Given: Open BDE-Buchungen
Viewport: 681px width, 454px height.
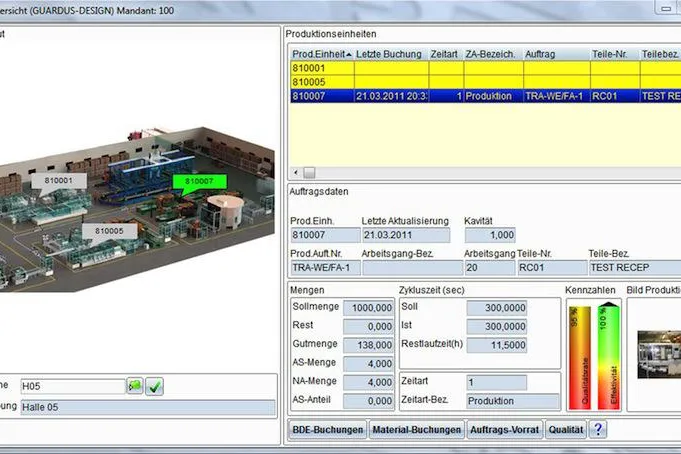Looking at the screenshot, I should coord(327,430).
